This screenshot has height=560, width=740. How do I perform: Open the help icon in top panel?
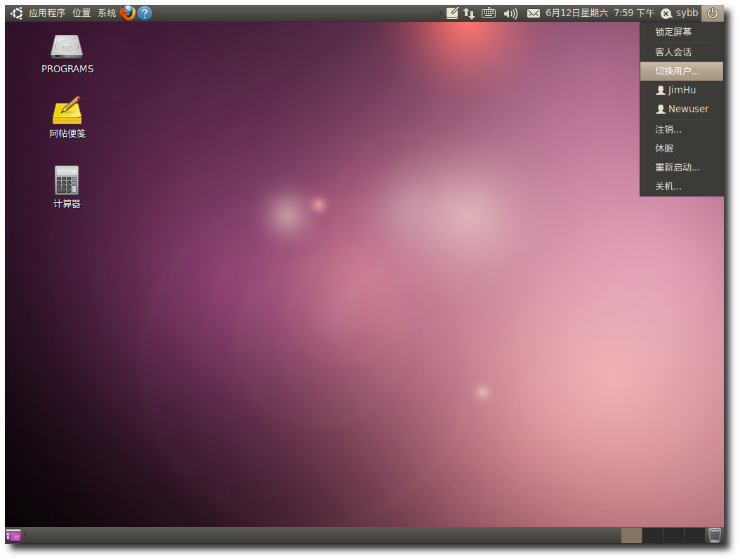click(145, 13)
